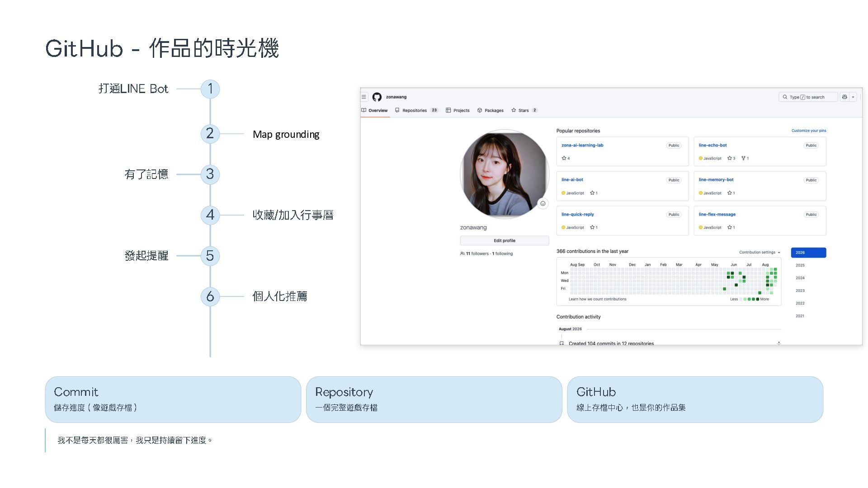Click star count of line-memory-bot
This screenshot has width=868, height=488.
[x=731, y=193]
